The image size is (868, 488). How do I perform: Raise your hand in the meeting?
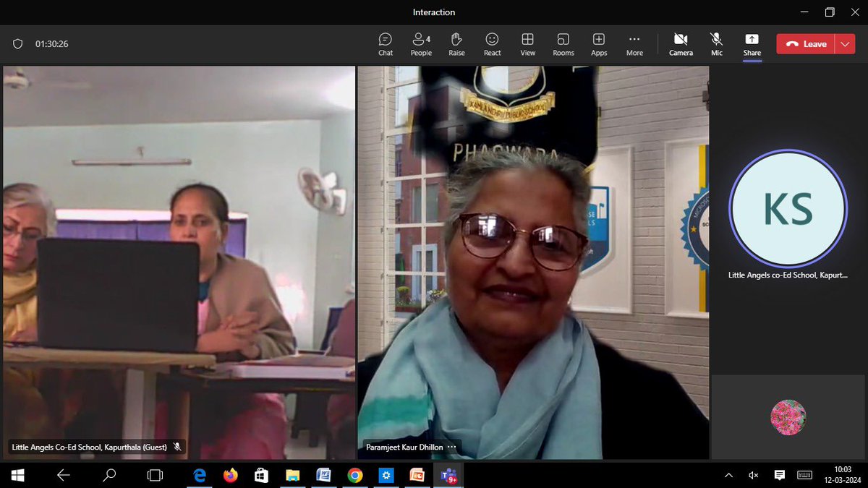pyautogui.click(x=456, y=43)
